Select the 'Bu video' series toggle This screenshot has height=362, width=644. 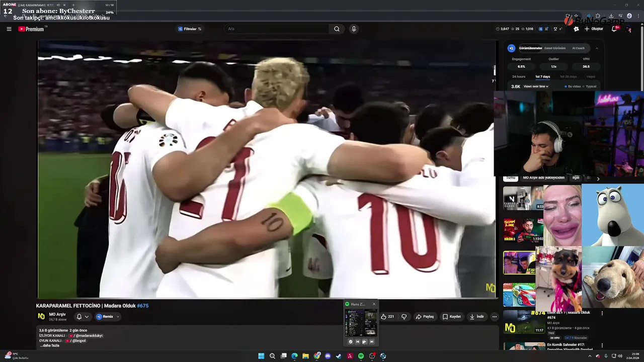click(x=573, y=86)
